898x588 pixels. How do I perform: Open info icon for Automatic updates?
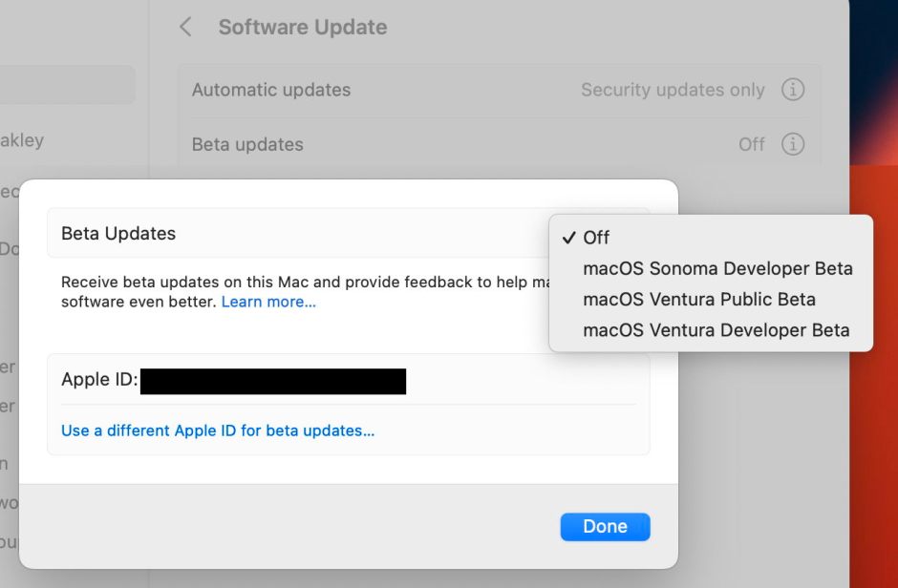(x=792, y=90)
